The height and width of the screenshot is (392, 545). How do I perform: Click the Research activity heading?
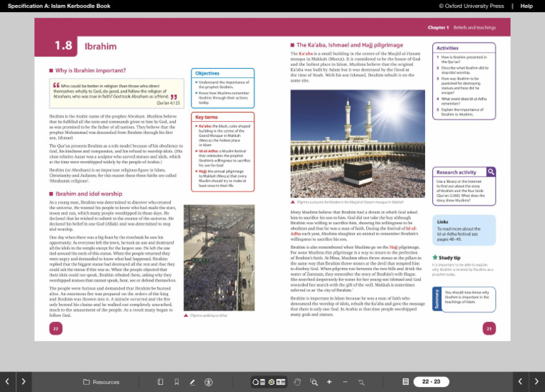pos(456,172)
